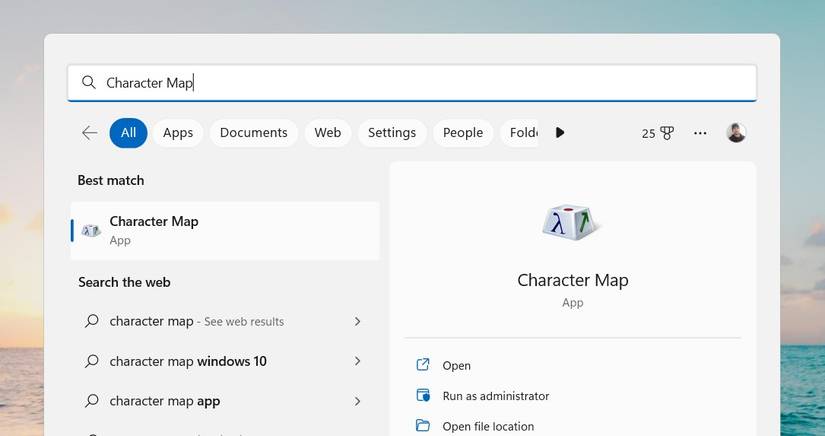Image resolution: width=825 pixels, height=436 pixels.
Task: Choose Run as administrator
Action: [x=496, y=396]
